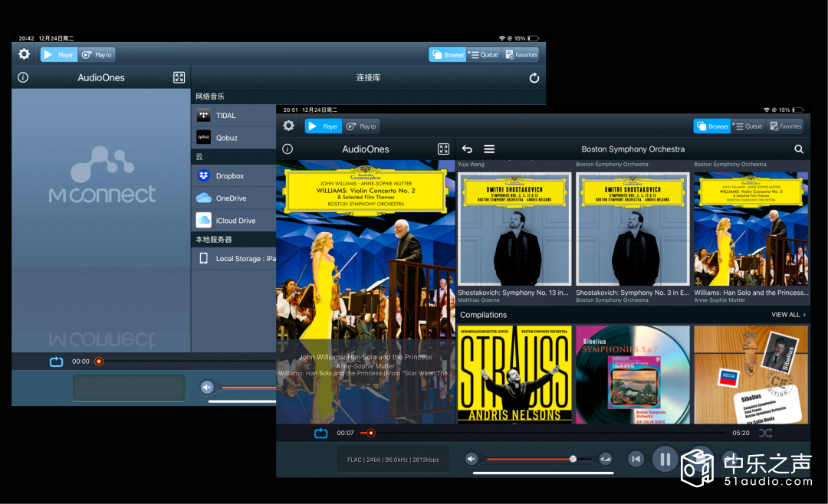Viewport: 828px width, 504px height.
Task: Open Favorites tab in front window
Action: (x=785, y=126)
